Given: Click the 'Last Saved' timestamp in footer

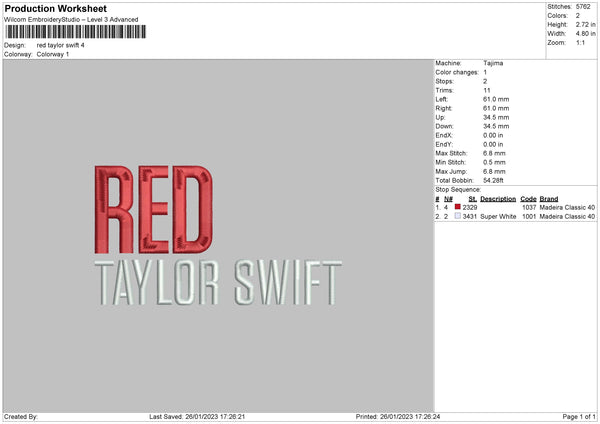Looking at the screenshot, I should coord(197,417).
